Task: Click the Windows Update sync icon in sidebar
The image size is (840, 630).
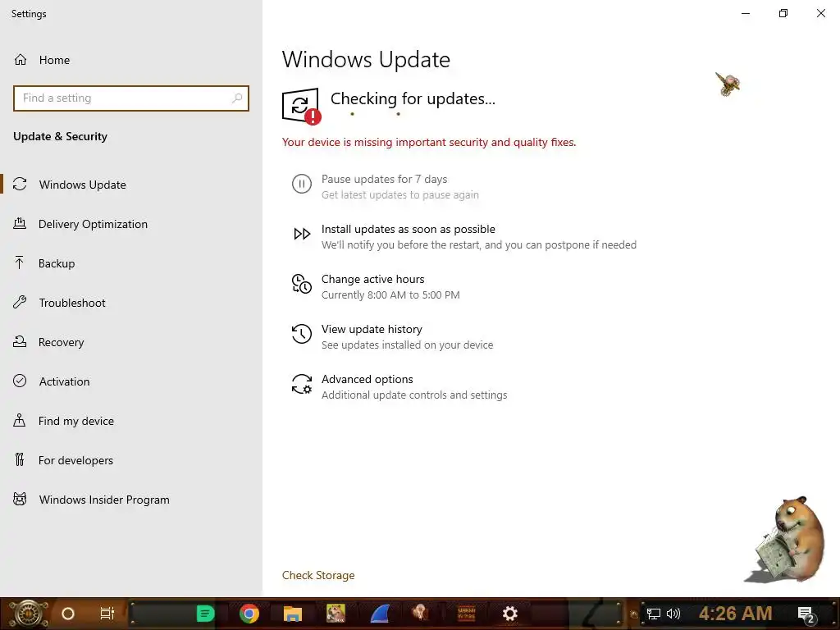Action: [20, 185]
